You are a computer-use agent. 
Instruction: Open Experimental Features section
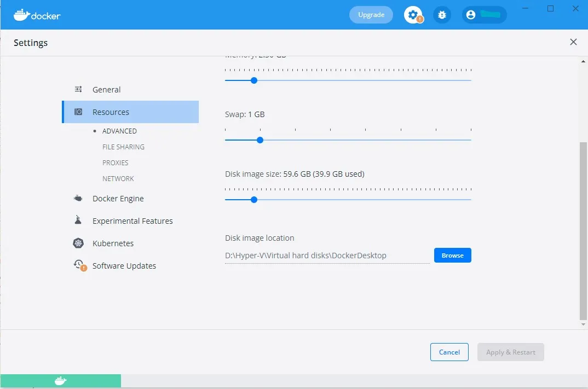[x=130, y=220]
